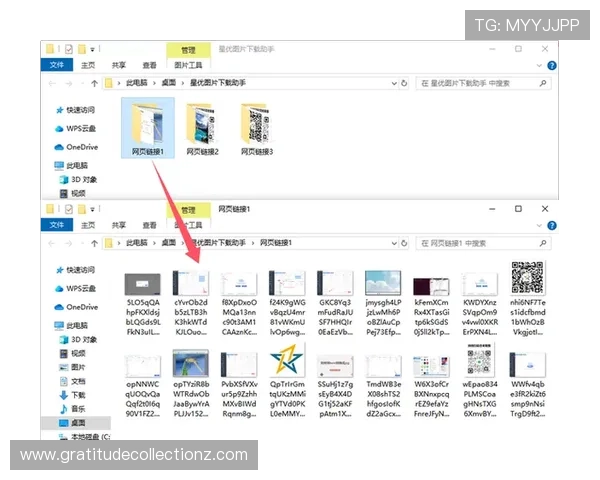This screenshot has height=480, width=600.
Task: Select the nhi6NF7Te QR code image
Action: point(528,299)
